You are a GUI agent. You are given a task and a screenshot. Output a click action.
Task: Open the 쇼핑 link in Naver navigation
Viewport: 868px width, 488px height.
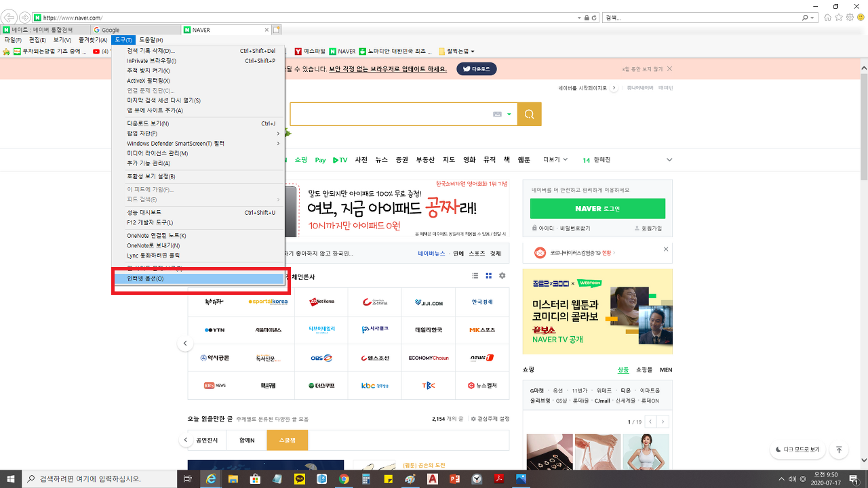(x=301, y=160)
